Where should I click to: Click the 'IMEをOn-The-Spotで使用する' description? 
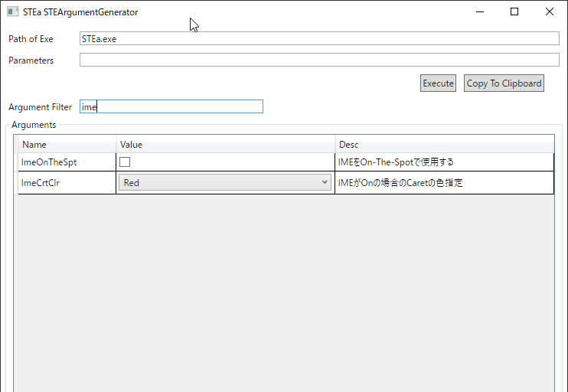coord(396,162)
